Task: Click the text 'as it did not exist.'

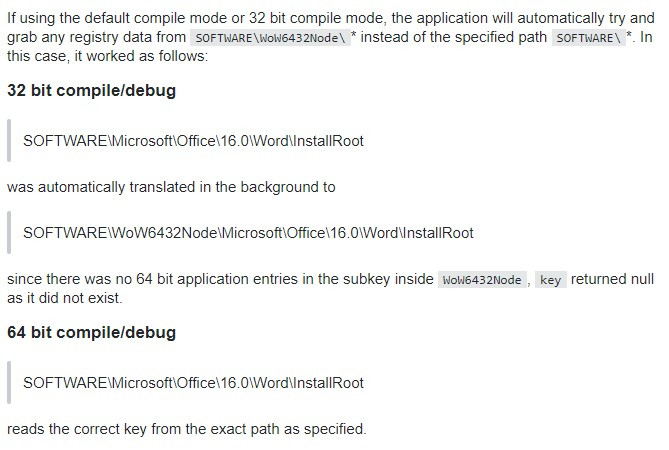Action: point(64,298)
